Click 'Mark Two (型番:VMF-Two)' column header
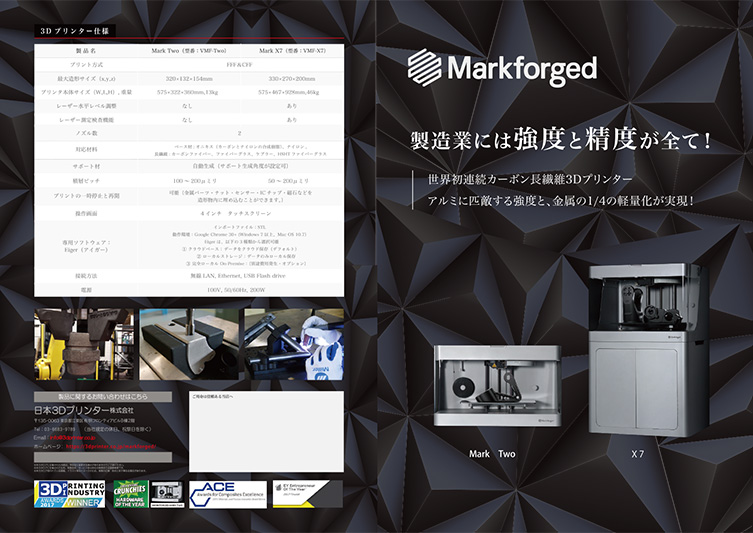The image size is (753, 533). [189, 50]
